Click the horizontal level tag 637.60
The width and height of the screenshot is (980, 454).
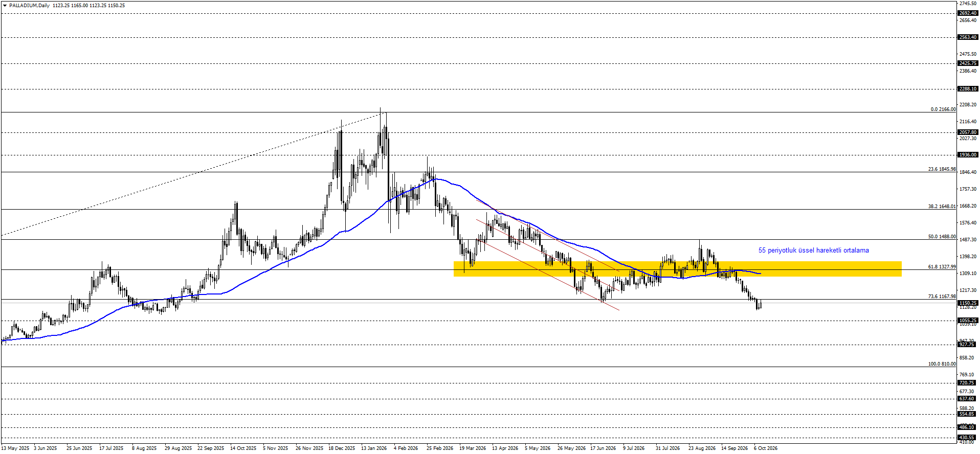coord(968,399)
